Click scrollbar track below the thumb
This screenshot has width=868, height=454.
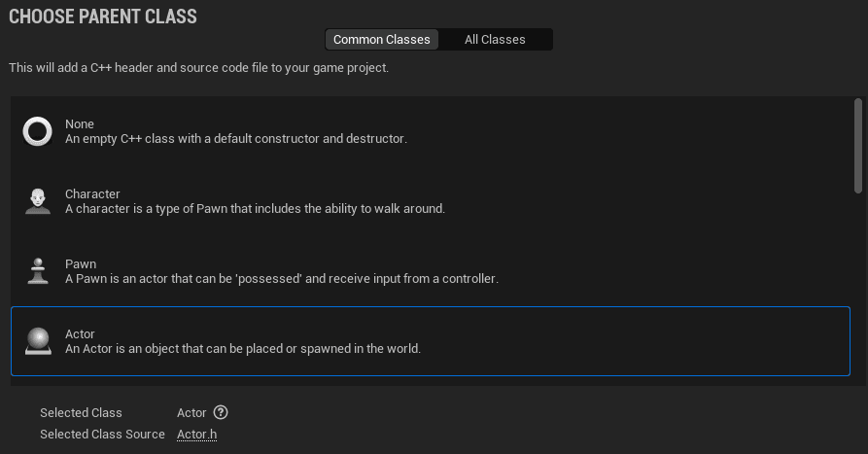pos(857,292)
